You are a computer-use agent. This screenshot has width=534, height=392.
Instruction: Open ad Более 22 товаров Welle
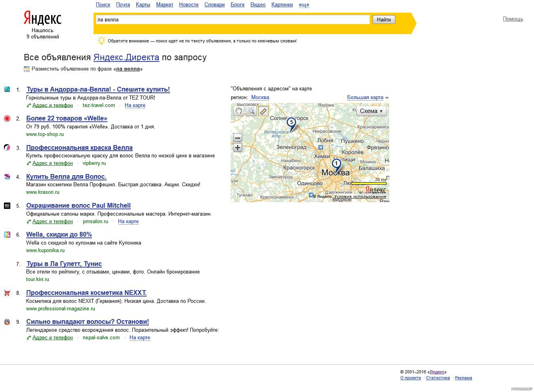click(67, 119)
